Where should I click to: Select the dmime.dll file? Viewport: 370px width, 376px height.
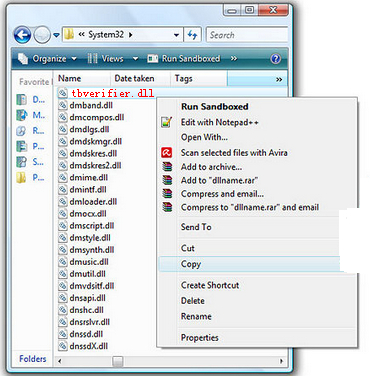(83, 177)
